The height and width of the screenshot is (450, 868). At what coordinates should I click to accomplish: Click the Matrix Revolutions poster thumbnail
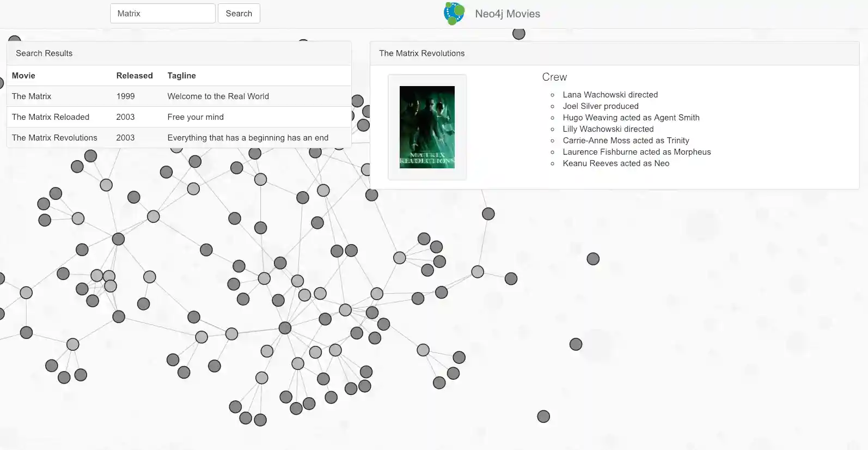point(427,127)
